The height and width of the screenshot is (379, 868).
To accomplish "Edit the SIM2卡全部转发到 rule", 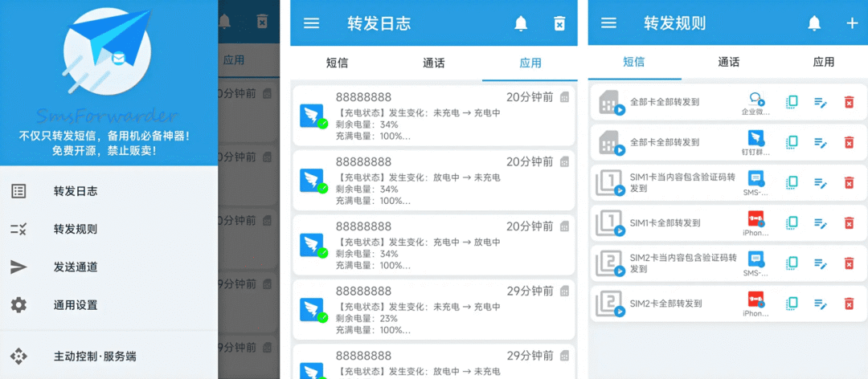I will coord(821,304).
